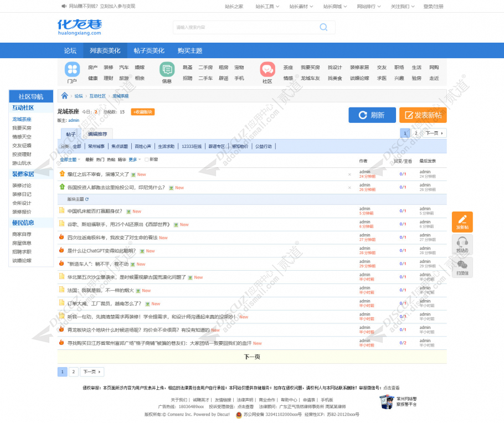
Task: Click the +收藏版块 button
Action: point(143,112)
